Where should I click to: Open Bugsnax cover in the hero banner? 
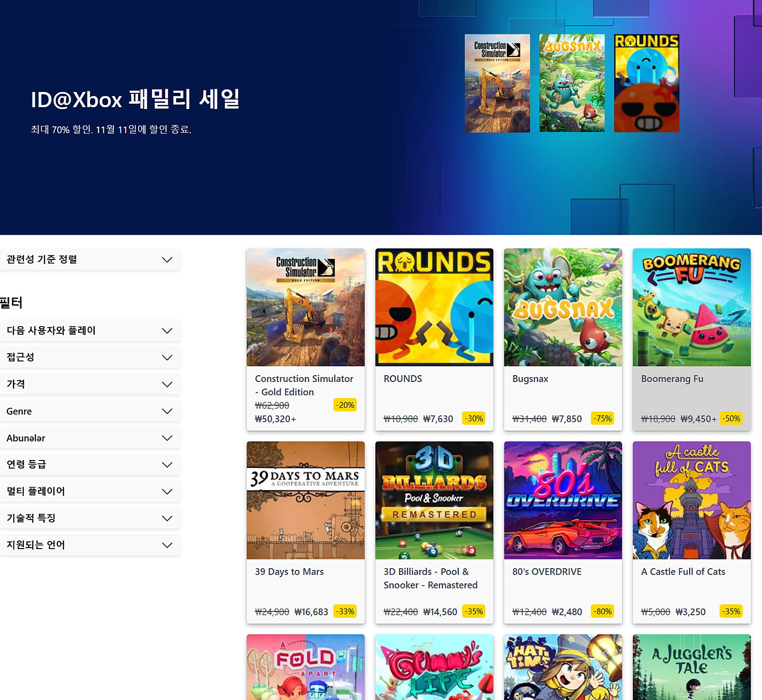tap(572, 83)
